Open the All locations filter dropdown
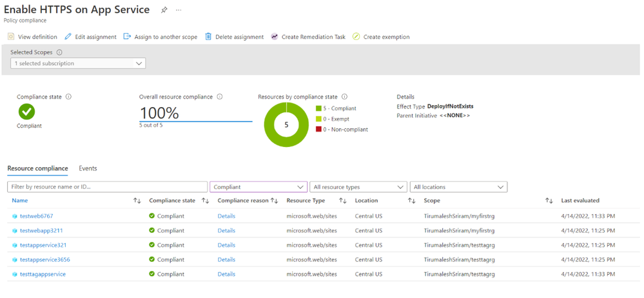 pyautogui.click(x=459, y=186)
